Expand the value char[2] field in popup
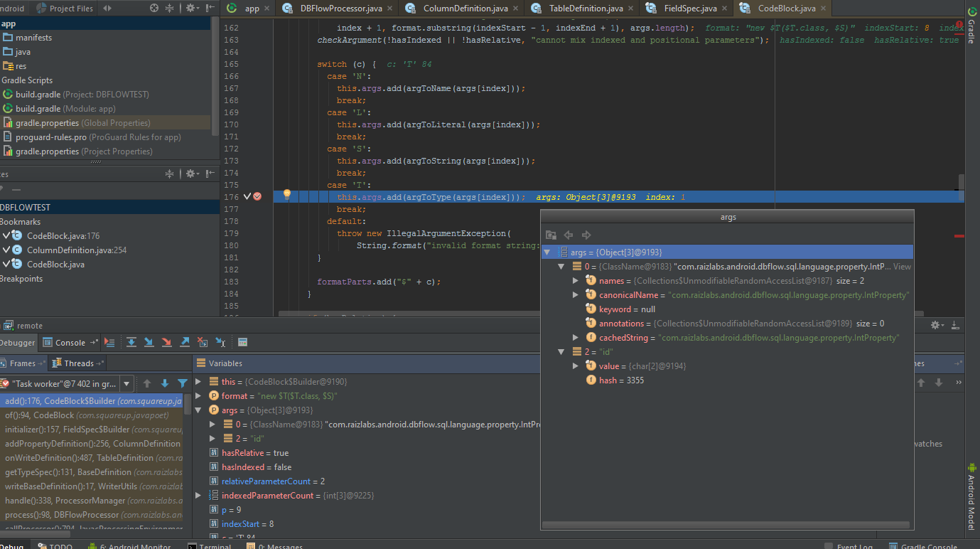Viewport: 980px width, 549px height. [x=576, y=366]
